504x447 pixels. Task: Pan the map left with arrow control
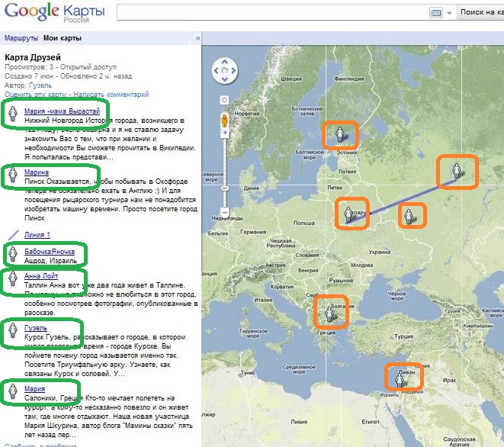click(x=217, y=70)
